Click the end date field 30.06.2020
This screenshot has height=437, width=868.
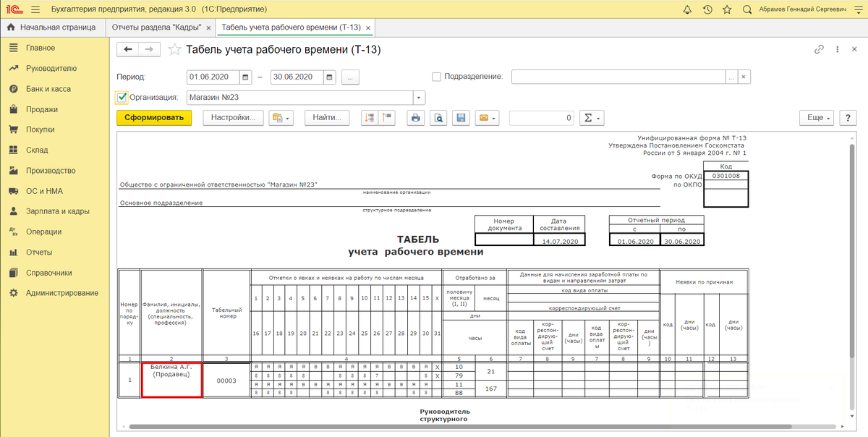click(297, 77)
